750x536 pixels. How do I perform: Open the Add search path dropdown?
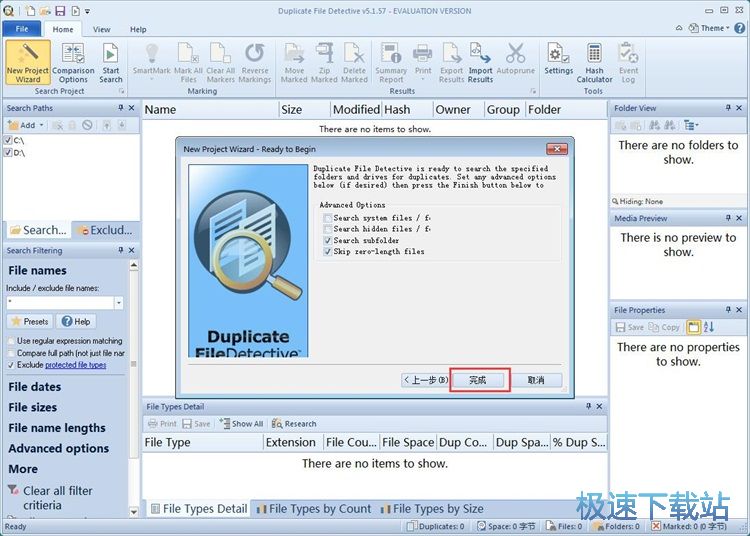tap(42, 125)
